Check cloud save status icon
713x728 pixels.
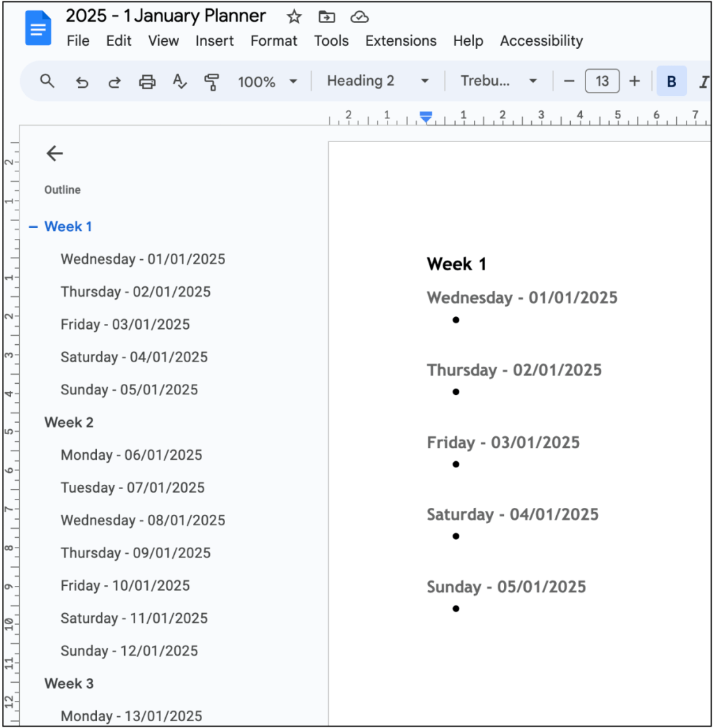(359, 17)
